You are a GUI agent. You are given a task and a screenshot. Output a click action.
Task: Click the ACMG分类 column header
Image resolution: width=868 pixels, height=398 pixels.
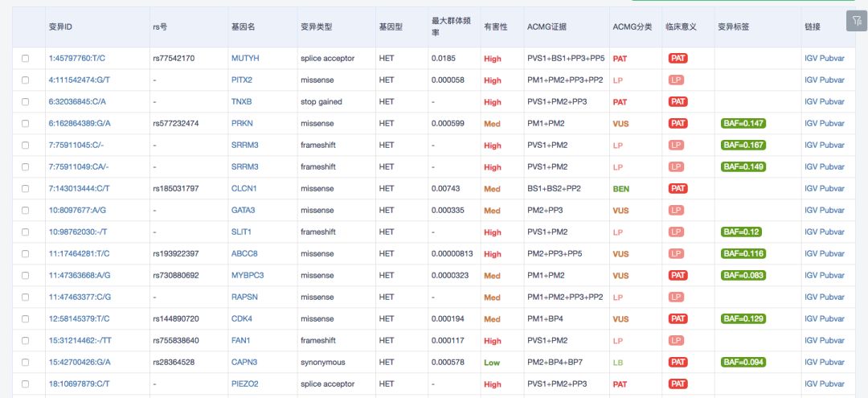[632, 27]
